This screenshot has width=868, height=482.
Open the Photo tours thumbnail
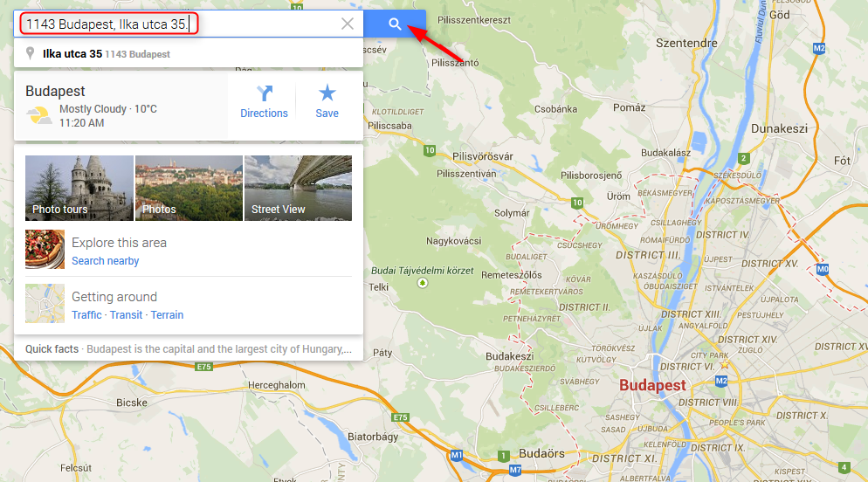(x=79, y=188)
